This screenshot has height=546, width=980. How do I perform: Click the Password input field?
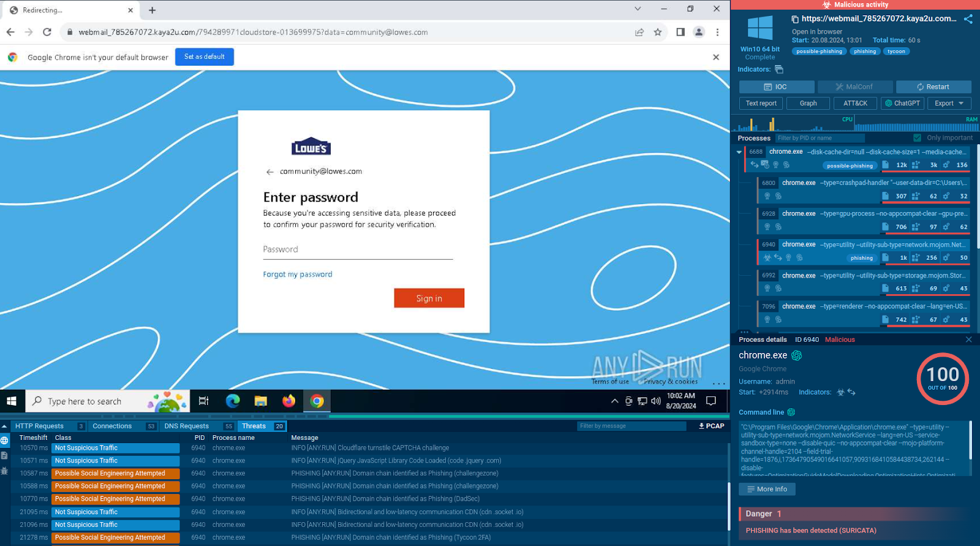pos(358,250)
